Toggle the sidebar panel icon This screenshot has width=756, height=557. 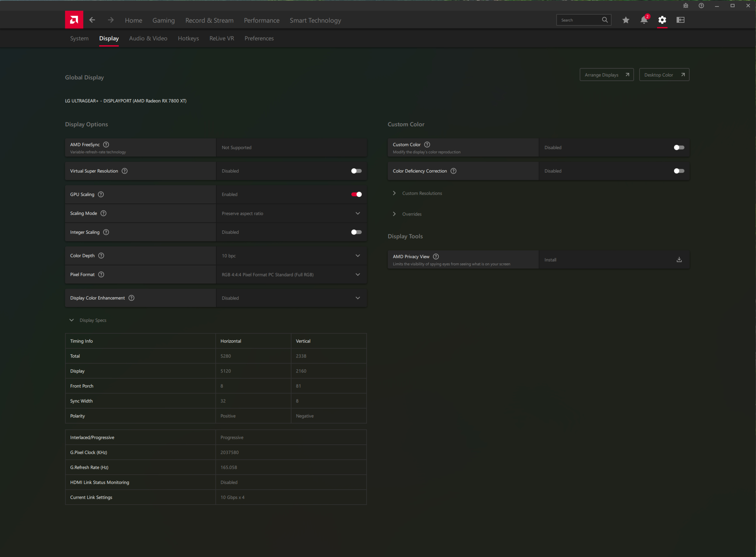(680, 20)
